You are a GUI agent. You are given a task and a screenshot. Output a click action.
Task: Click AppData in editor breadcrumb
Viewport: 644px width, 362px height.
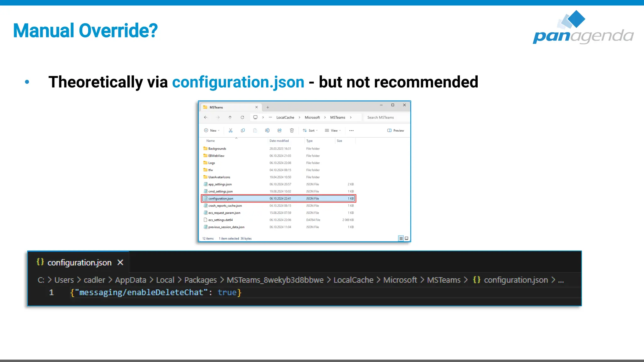[x=130, y=280]
